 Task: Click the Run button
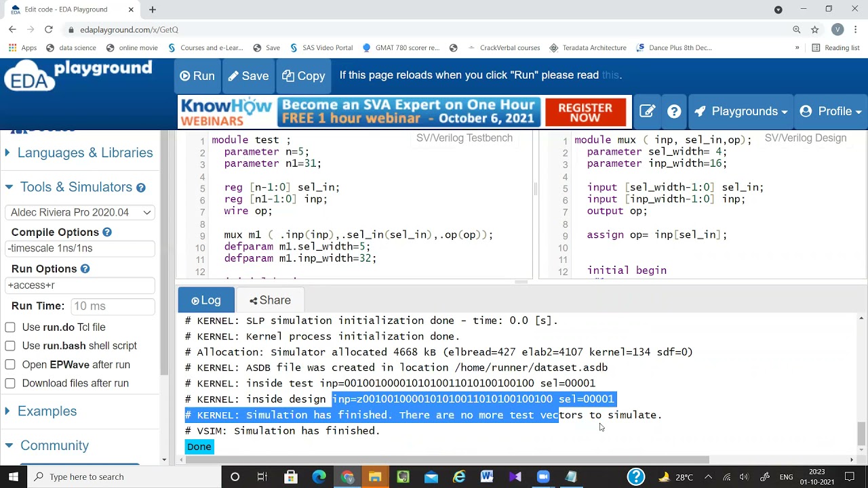[x=197, y=76]
